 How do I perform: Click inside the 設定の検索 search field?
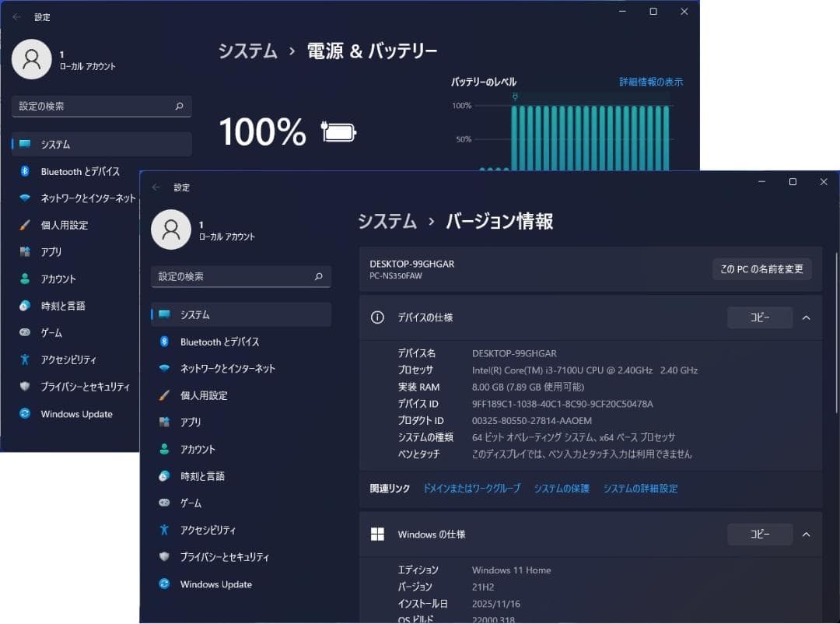241,276
